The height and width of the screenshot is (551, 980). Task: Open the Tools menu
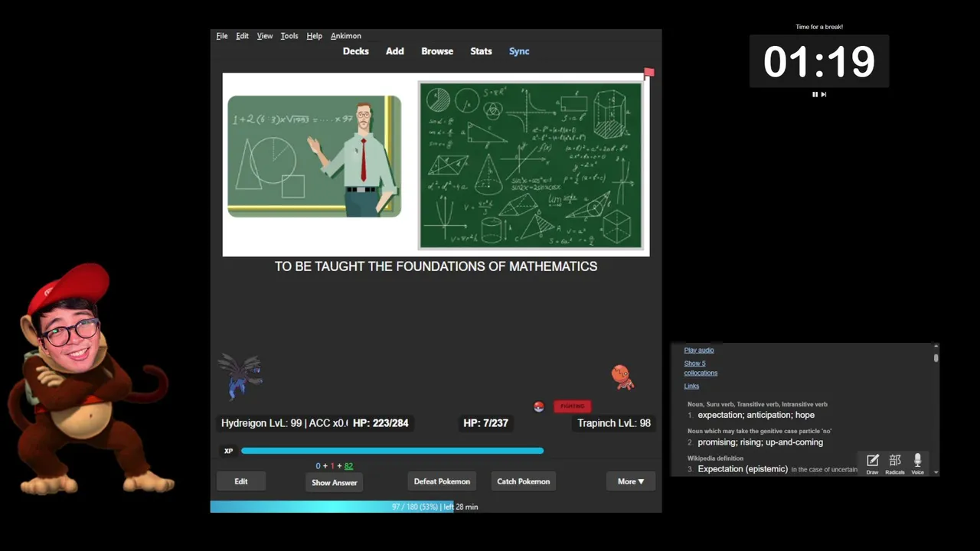(x=289, y=36)
